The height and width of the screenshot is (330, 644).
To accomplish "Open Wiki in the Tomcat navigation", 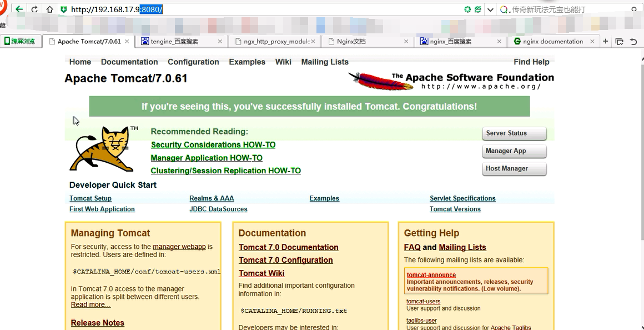I will coord(283,62).
